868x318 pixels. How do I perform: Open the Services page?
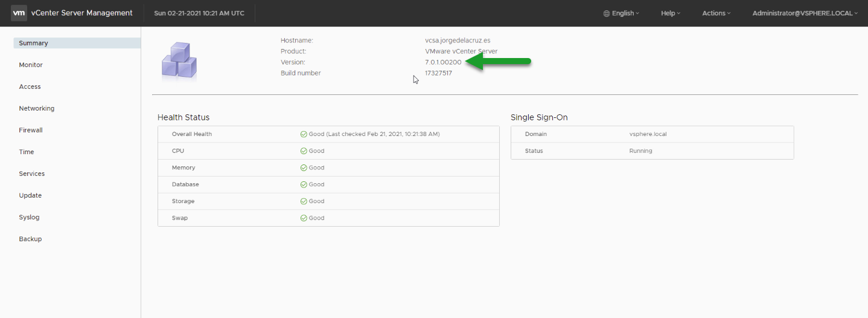click(32, 174)
